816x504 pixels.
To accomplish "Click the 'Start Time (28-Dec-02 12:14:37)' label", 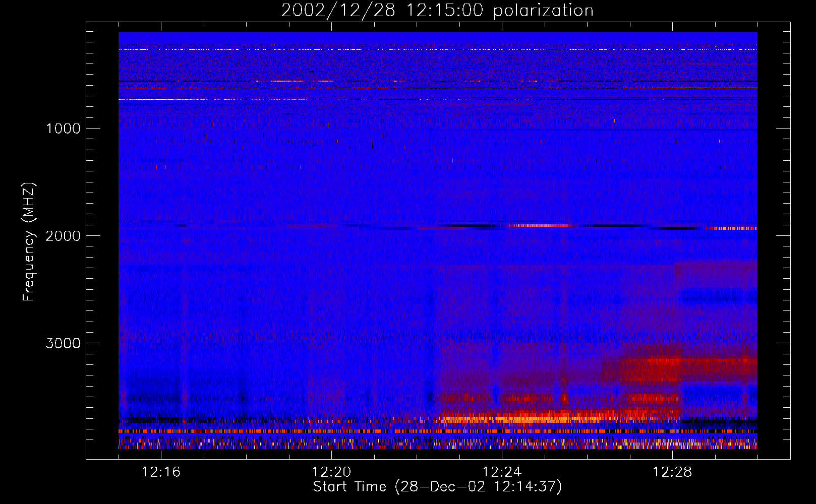I will [x=437, y=487].
